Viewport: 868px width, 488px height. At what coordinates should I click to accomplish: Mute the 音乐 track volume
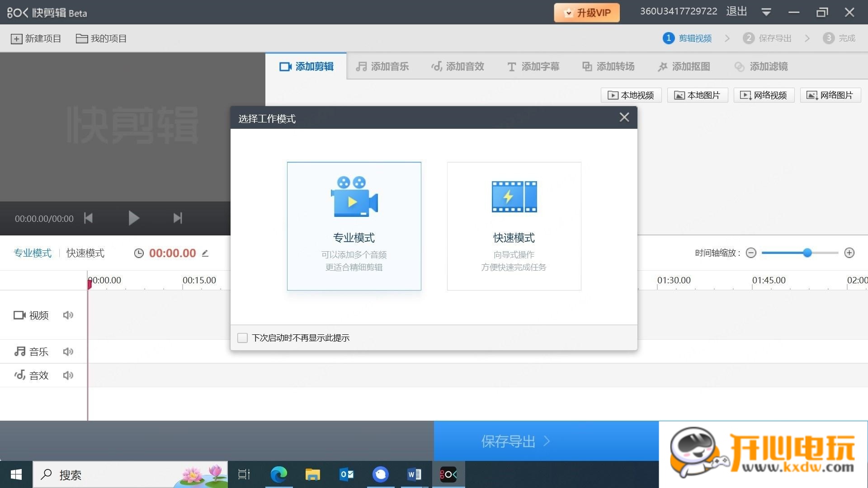[68, 352]
